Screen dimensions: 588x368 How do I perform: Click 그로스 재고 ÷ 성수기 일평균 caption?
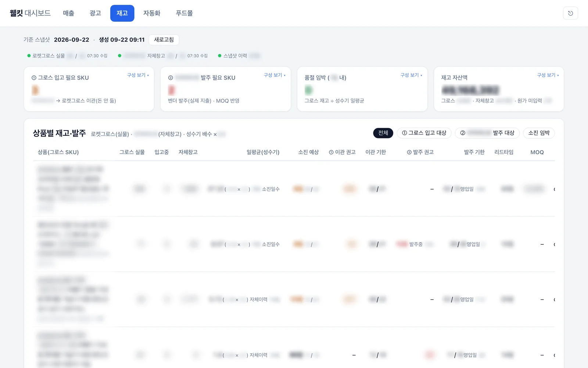point(334,101)
